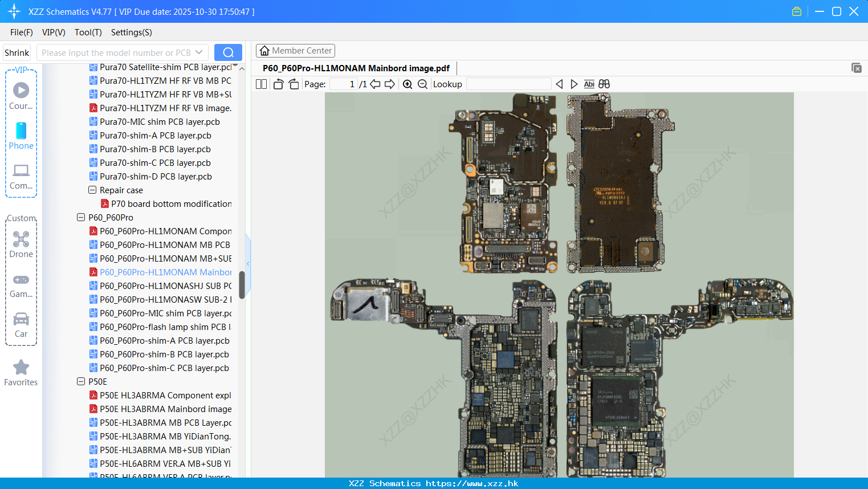Go to next page arrow
This screenshot has height=489, width=868.
coord(390,84)
